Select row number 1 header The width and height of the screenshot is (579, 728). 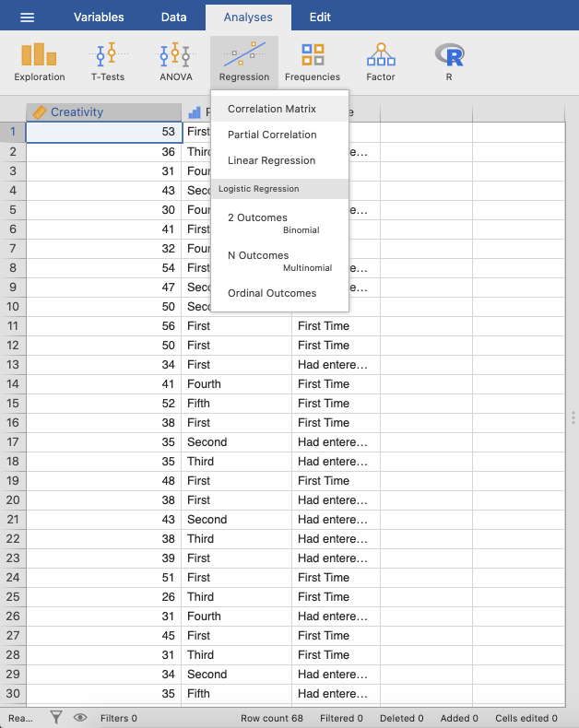point(13,132)
